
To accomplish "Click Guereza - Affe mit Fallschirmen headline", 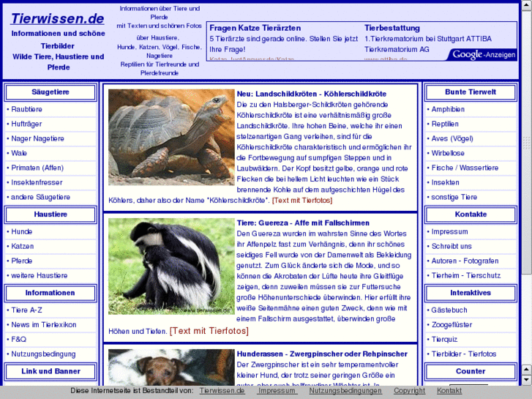I will click(303, 223).
